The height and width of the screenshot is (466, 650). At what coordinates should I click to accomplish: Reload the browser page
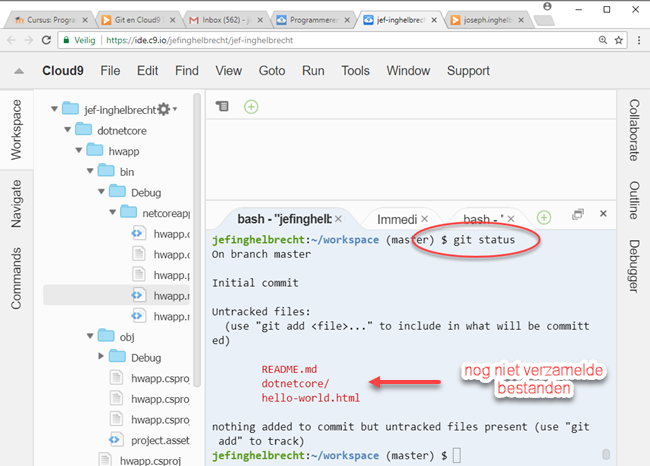46,40
